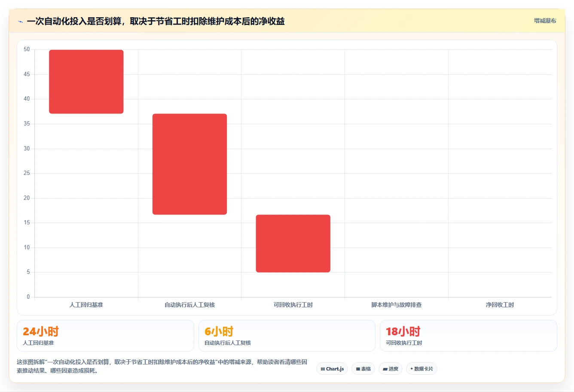
Task: Open the 6小时 data card
Action: pyautogui.click(x=287, y=336)
